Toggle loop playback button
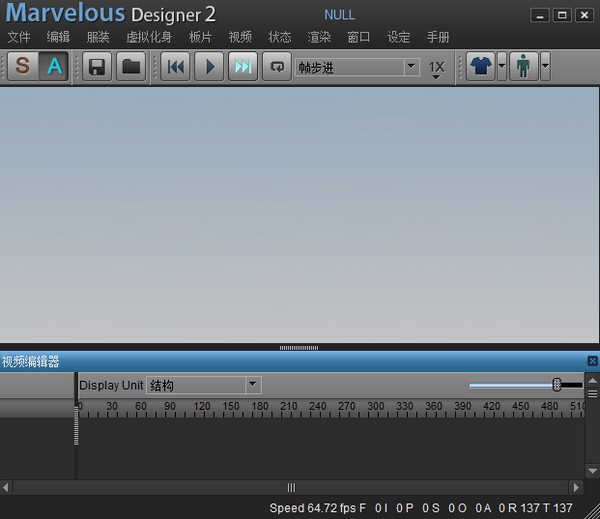This screenshot has height=519, width=600. tap(277, 67)
